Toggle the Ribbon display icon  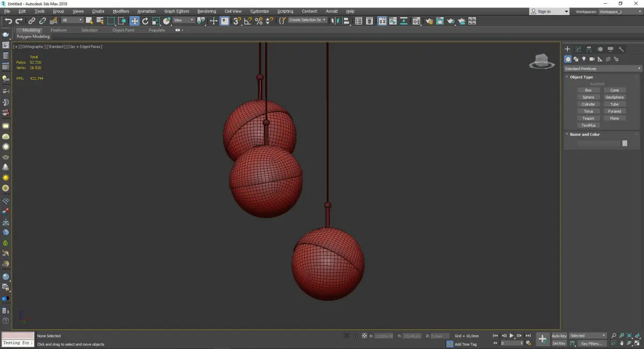(x=383, y=21)
